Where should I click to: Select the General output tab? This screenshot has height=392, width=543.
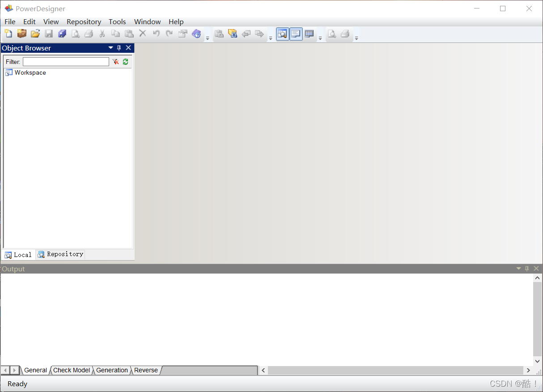point(35,370)
